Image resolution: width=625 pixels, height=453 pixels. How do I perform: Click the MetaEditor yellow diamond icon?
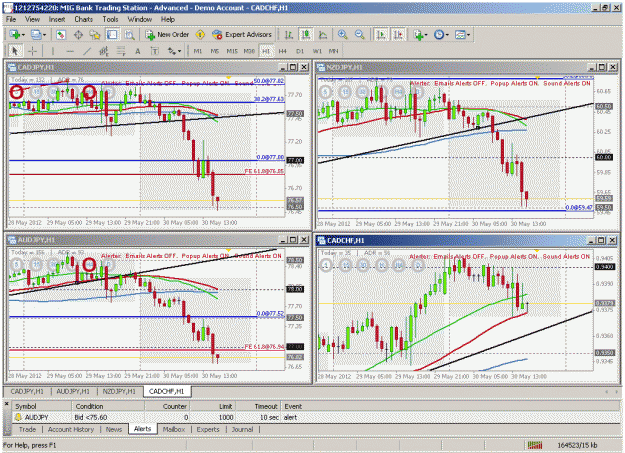[200, 35]
